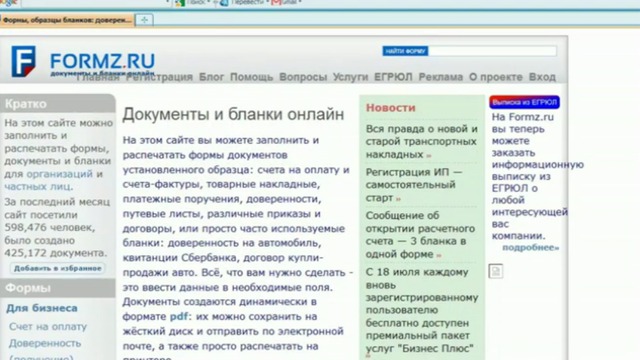Open the Реклама page
640x360 pixels.
[x=441, y=77]
